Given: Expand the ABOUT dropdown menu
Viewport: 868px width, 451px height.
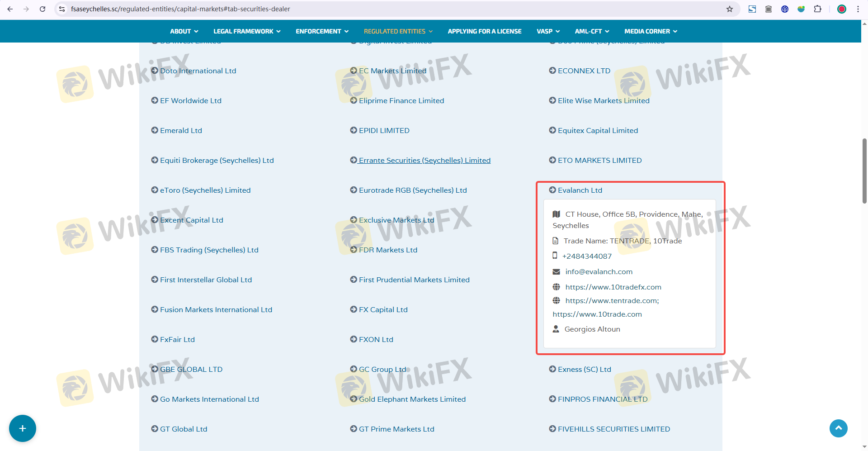Looking at the screenshot, I should 184,31.
